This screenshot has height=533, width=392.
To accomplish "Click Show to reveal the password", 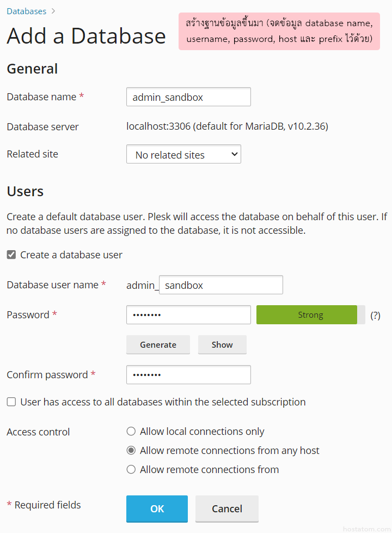I will pos(222,344).
